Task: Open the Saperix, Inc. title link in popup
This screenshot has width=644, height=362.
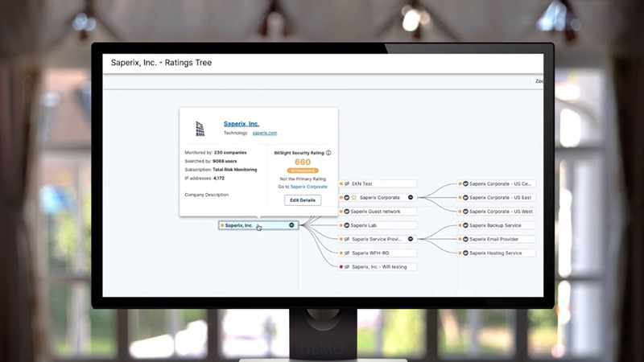Action: [242, 124]
